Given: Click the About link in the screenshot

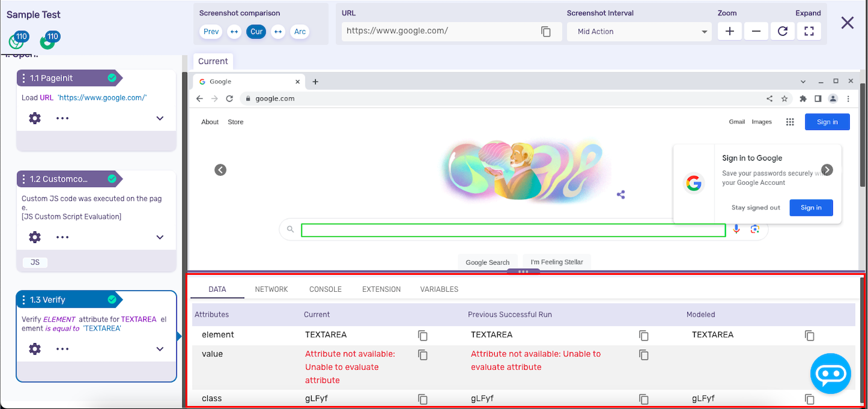Looking at the screenshot, I should (x=210, y=122).
